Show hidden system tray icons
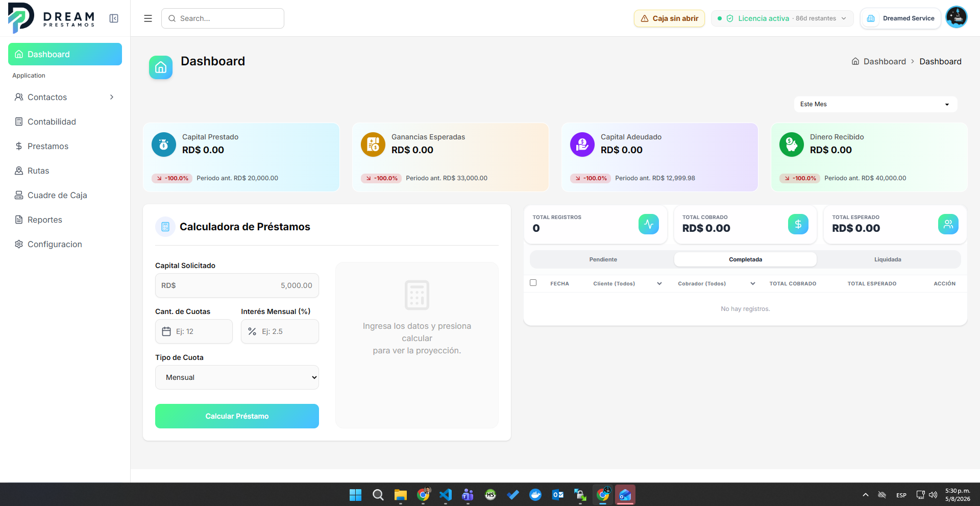This screenshot has width=980, height=506. [866, 495]
